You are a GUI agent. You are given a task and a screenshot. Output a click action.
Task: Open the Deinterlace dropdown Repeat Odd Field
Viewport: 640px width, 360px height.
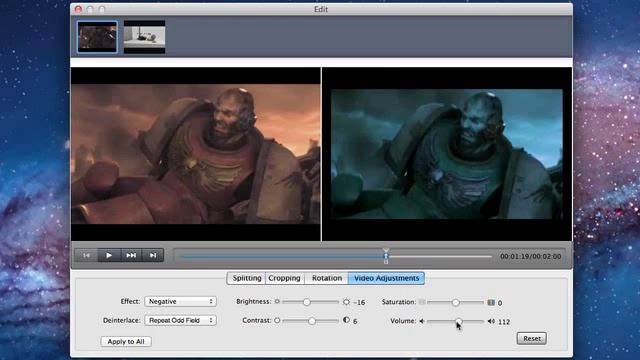click(180, 320)
